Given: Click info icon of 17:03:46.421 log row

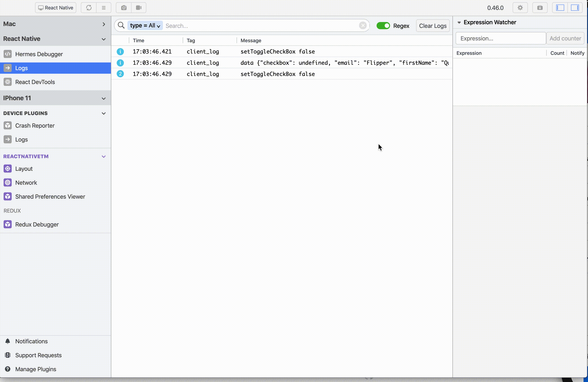Looking at the screenshot, I should coord(120,51).
